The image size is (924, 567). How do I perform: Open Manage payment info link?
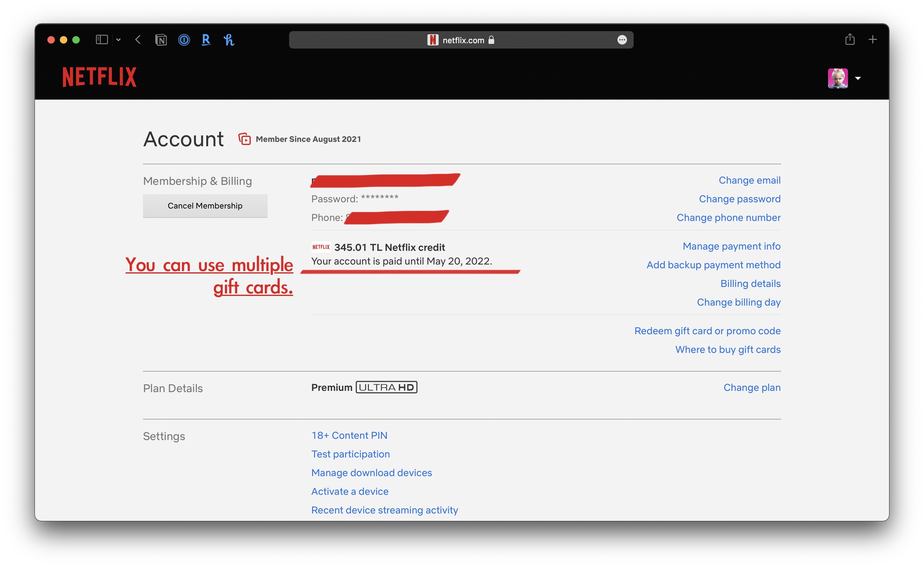pyautogui.click(x=731, y=246)
